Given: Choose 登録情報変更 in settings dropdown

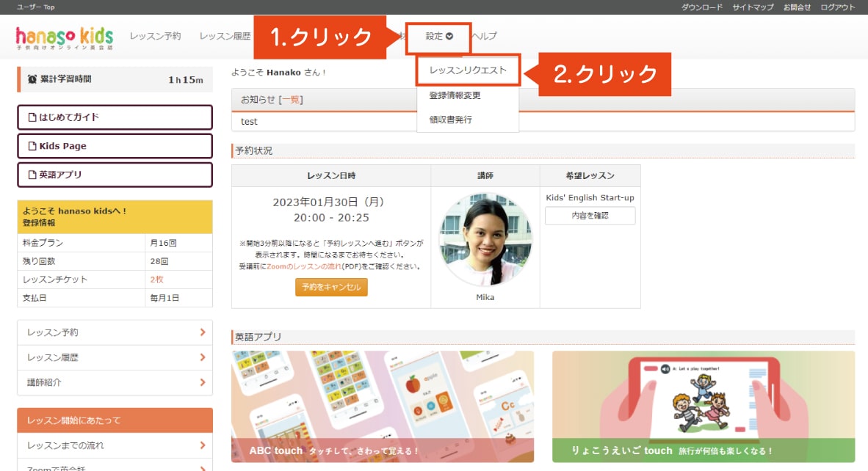Looking at the screenshot, I should [455, 95].
